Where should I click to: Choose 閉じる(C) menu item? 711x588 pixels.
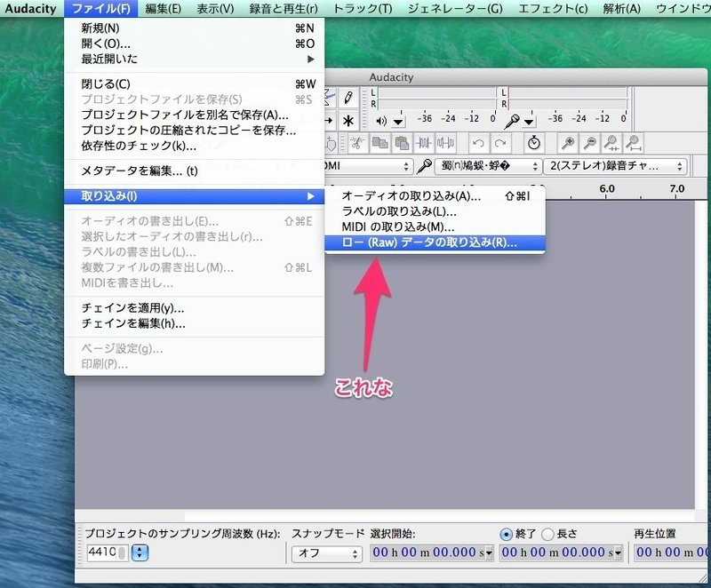click(195, 83)
